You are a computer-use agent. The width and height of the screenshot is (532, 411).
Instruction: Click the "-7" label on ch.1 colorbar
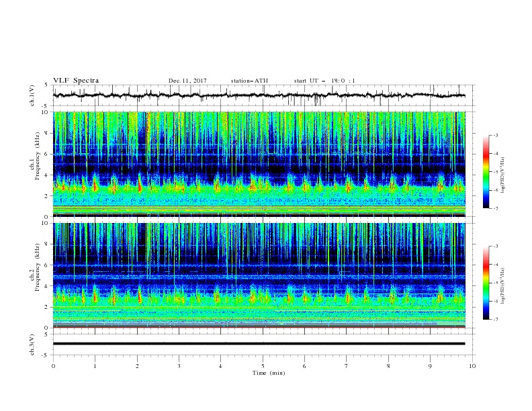[x=496, y=208]
